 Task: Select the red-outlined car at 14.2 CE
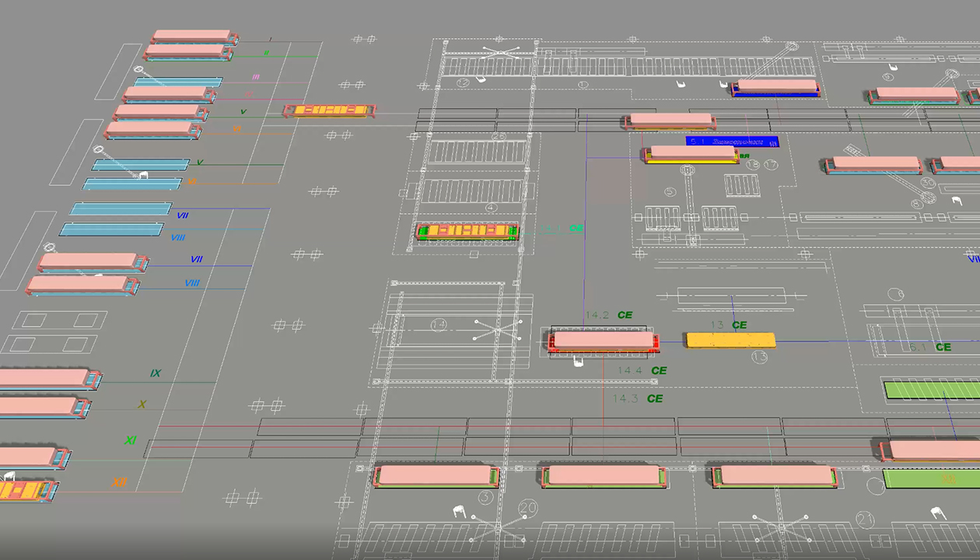603,341
